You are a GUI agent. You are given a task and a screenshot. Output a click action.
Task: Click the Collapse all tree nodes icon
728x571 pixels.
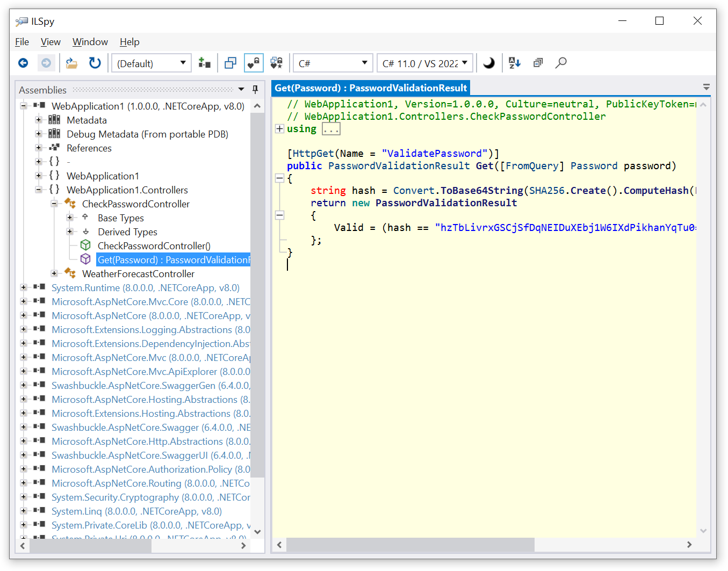pyautogui.click(x=538, y=63)
